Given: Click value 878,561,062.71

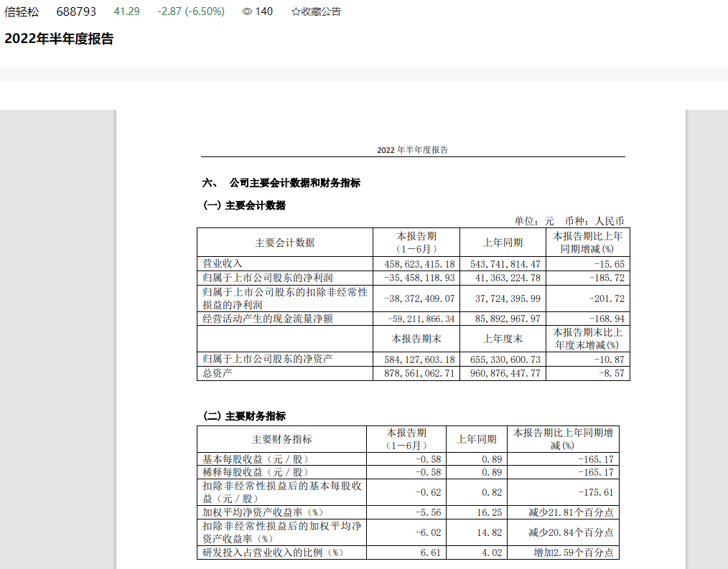Looking at the screenshot, I should point(419,373).
